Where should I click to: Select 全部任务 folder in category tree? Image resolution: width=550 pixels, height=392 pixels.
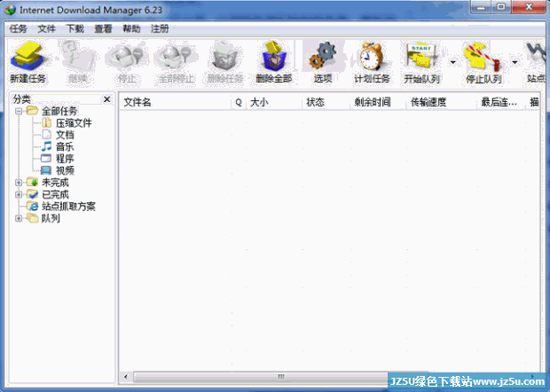52,111
